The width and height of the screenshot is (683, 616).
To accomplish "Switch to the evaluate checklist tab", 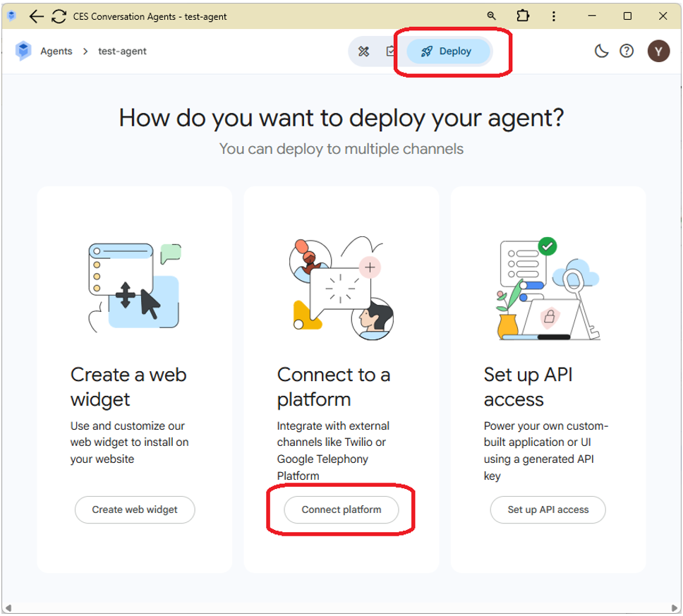I will tap(390, 51).
